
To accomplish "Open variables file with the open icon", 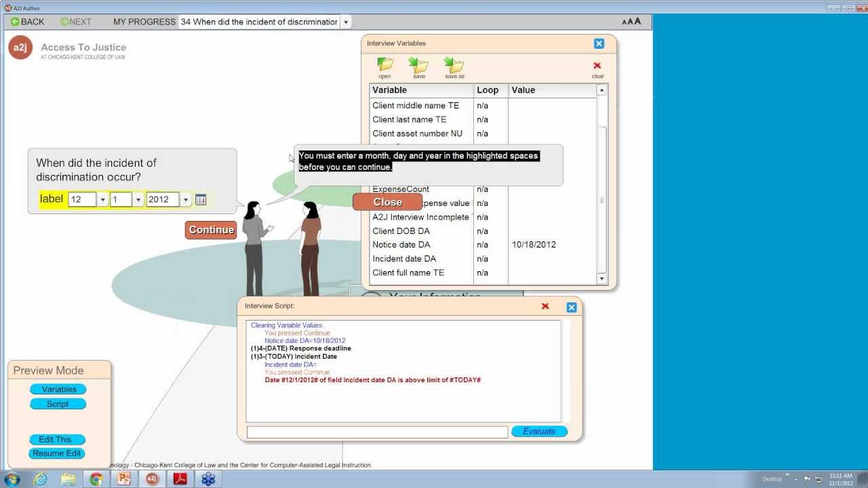I will [x=385, y=68].
